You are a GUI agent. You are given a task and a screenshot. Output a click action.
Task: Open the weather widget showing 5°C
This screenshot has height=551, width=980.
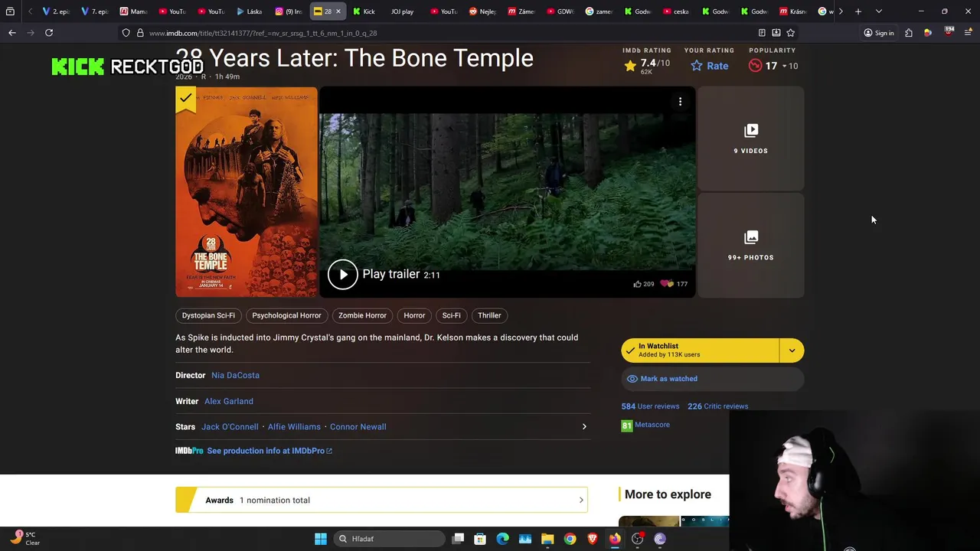tap(25, 538)
